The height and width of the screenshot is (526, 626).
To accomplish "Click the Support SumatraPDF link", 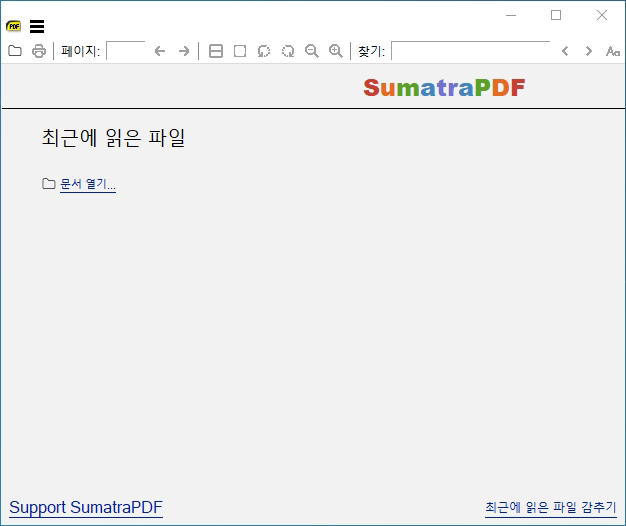I will (86, 508).
